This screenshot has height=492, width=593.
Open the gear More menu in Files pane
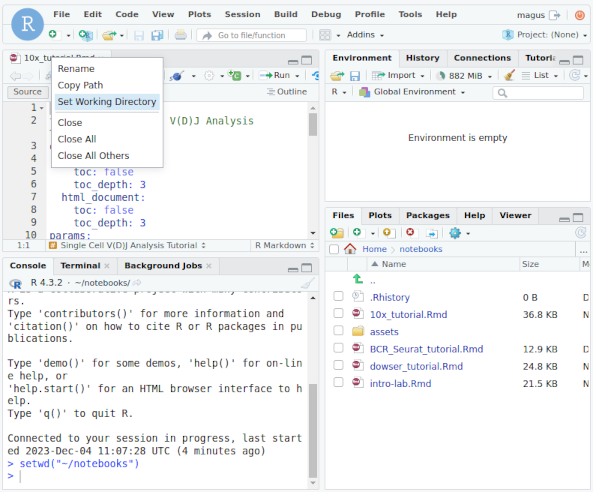coord(459,233)
